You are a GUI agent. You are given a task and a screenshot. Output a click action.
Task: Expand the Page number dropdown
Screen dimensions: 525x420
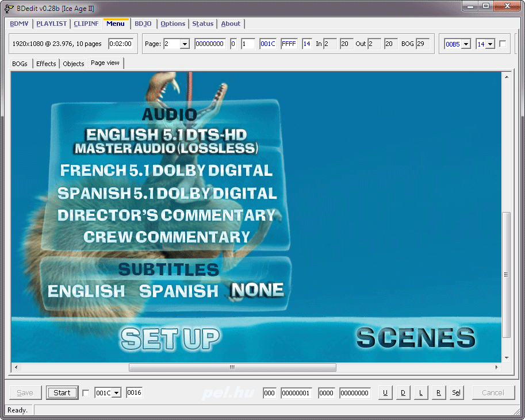point(185,44)
